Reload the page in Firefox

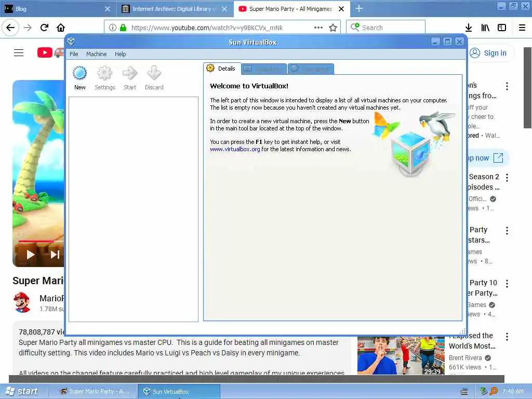(x=44, y=28)
